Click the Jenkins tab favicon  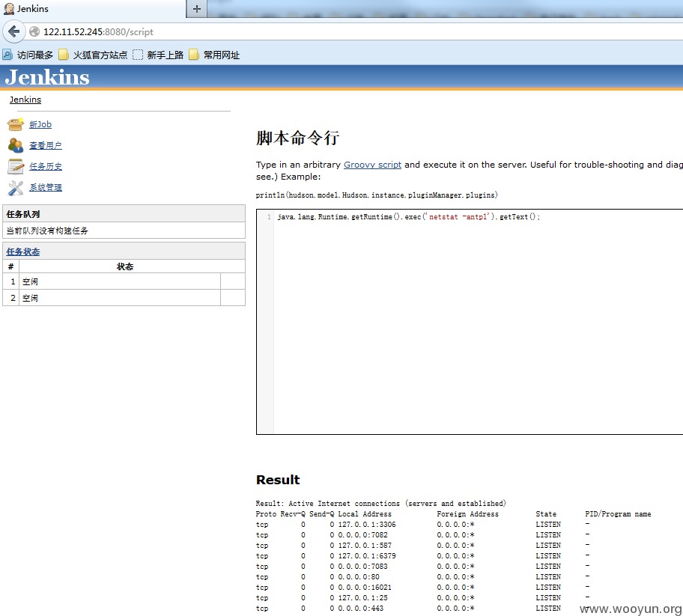point(9,9)
